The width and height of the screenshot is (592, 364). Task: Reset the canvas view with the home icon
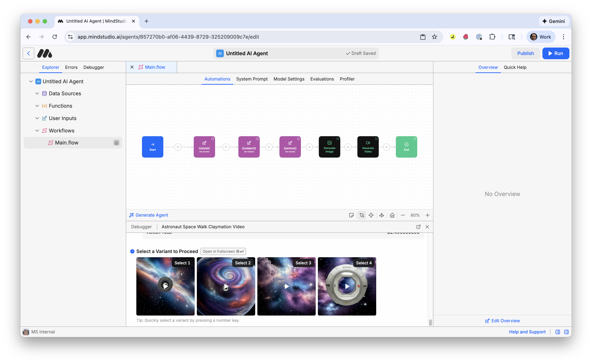pos(392,215)
